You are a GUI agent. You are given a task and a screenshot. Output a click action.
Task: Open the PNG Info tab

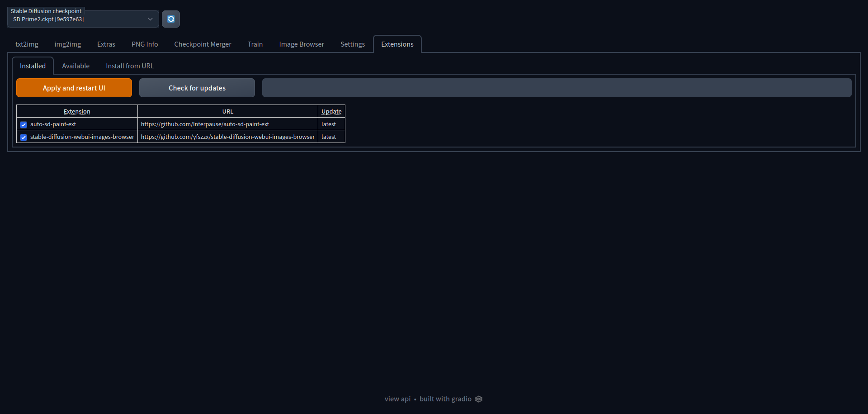pyautogui.click(x=144, y=44)
